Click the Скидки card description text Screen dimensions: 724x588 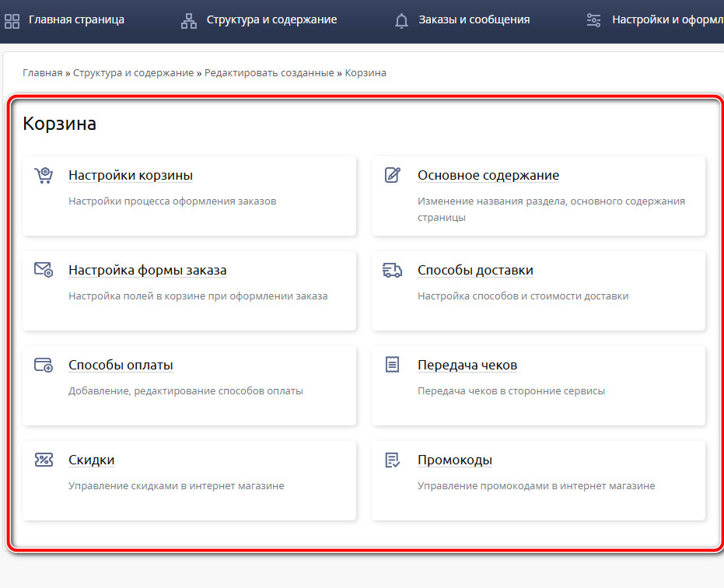[x=177, y=486]
